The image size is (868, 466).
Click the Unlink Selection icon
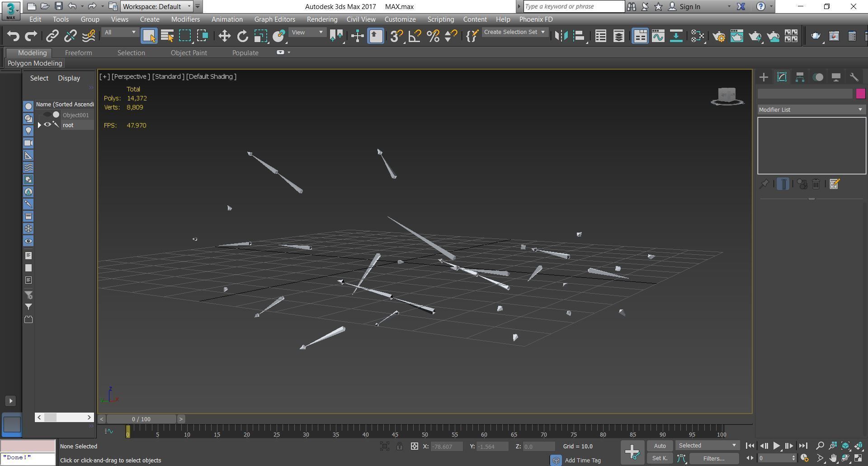(x=71, y=36)
